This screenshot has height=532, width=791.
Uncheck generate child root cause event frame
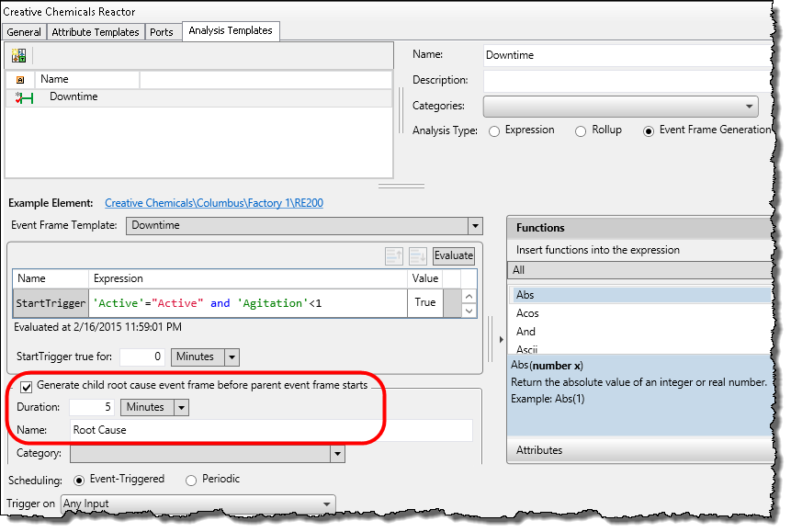click(x=27, y=387)
